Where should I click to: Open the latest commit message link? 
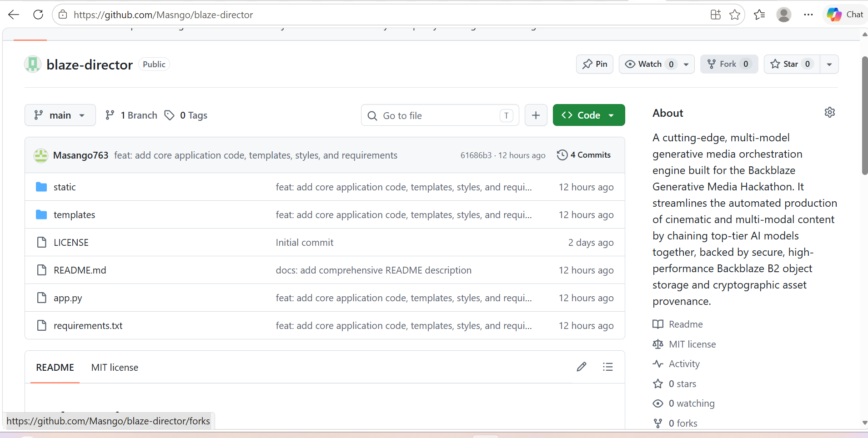pos(256,155)
